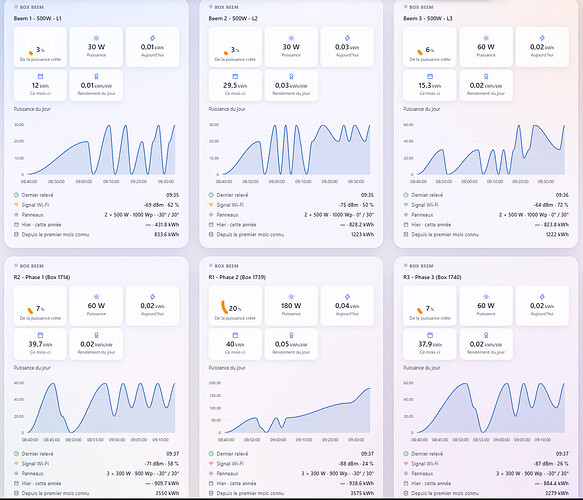The height and width of the screenshot is (500, 583).
Task: Click the total 833.6 kWh in Beem 1
Action: [167, 235]
